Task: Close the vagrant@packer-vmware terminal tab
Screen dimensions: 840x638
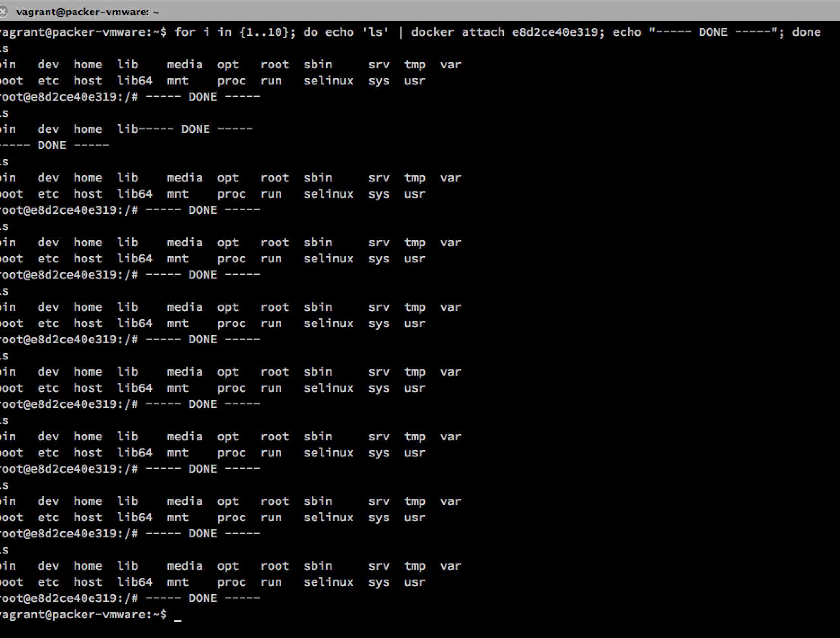Action: point(3,12)
